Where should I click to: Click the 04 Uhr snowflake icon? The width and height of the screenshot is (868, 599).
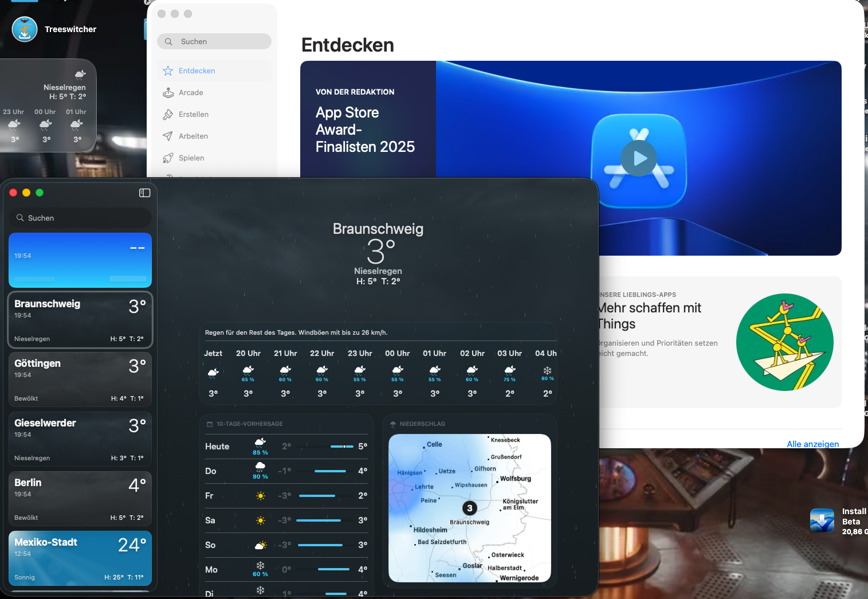[548, 370]
